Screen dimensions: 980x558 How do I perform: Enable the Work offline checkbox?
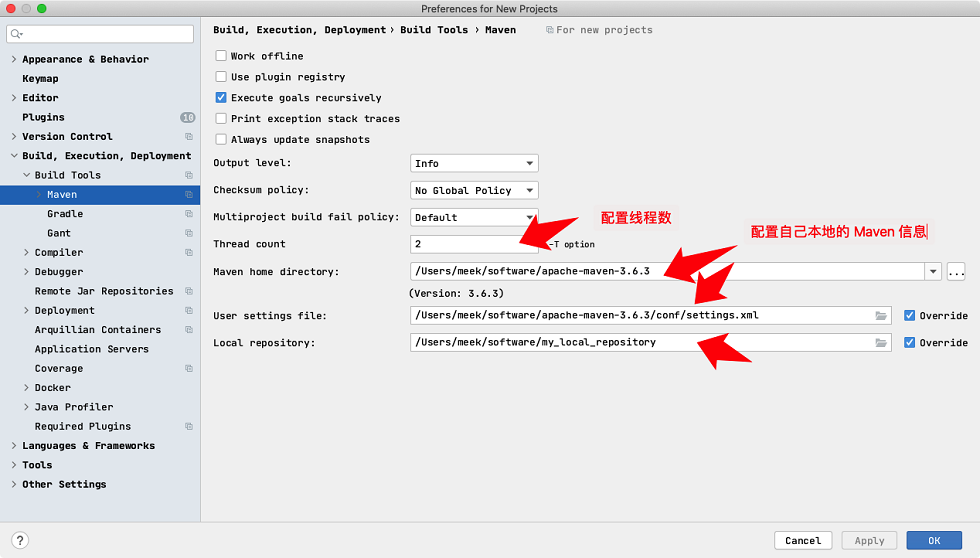(221, 56)
